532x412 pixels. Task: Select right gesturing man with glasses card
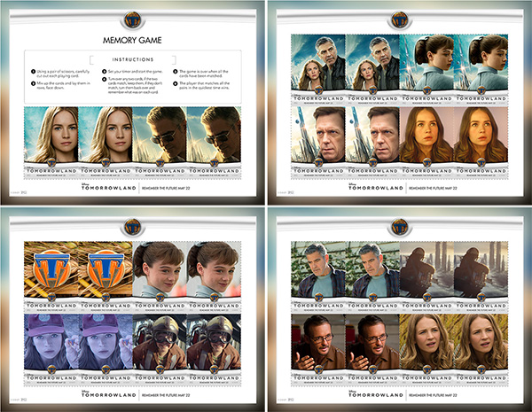(372, 350)
